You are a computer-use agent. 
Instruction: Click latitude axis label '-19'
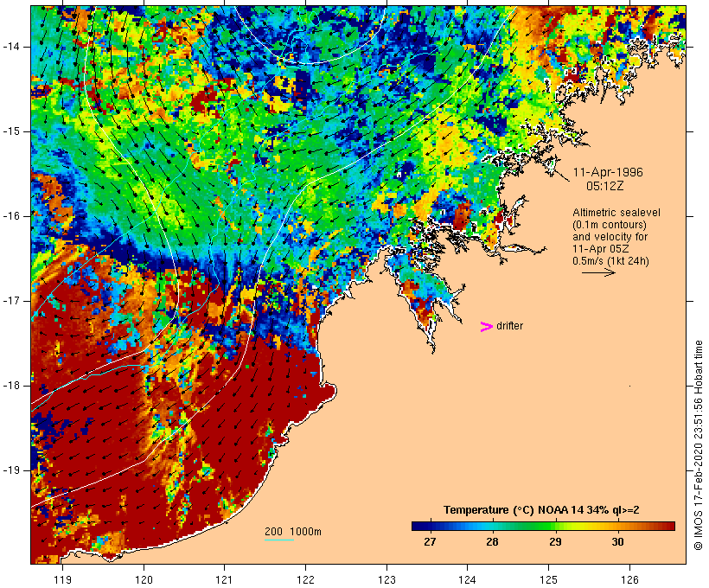pos(11,470)
